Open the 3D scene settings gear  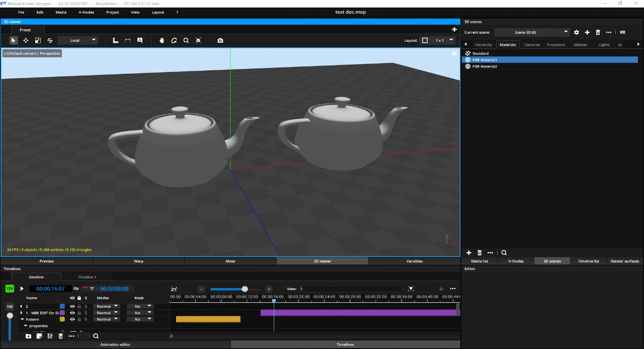tap(577, 32)
